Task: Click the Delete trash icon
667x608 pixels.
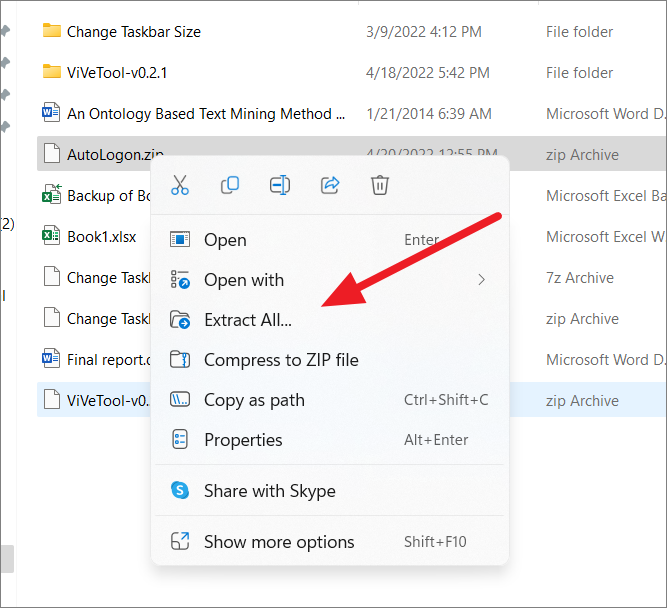Action: click(380, 185)
